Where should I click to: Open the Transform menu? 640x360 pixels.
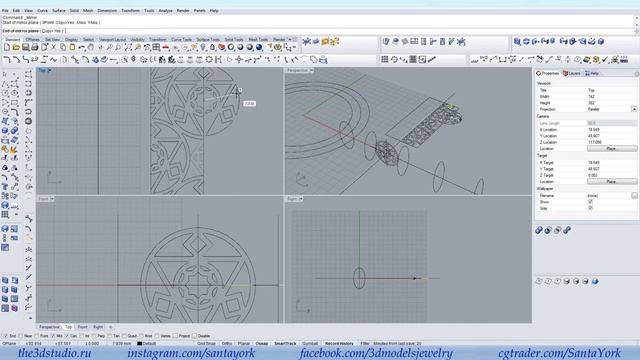point(131,11)
